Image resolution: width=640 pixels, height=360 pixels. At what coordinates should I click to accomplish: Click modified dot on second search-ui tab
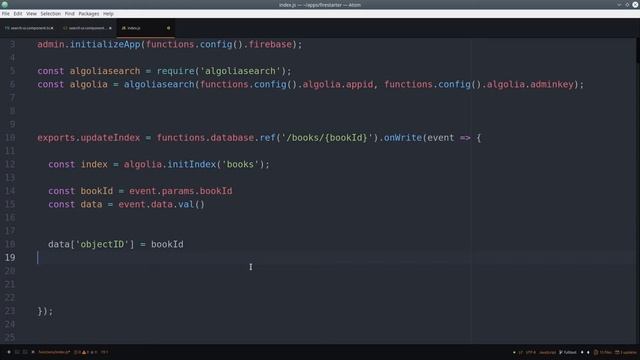coord(110,28)
